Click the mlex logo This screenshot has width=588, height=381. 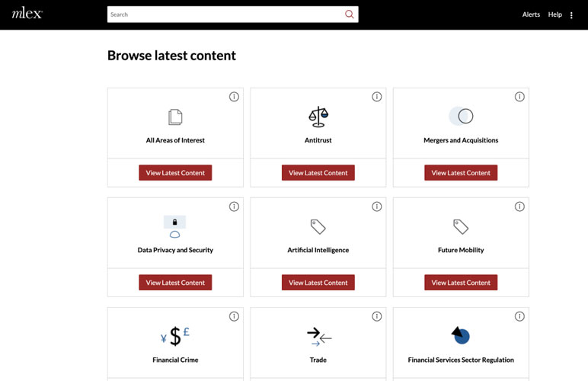click(x=27, y=14)
